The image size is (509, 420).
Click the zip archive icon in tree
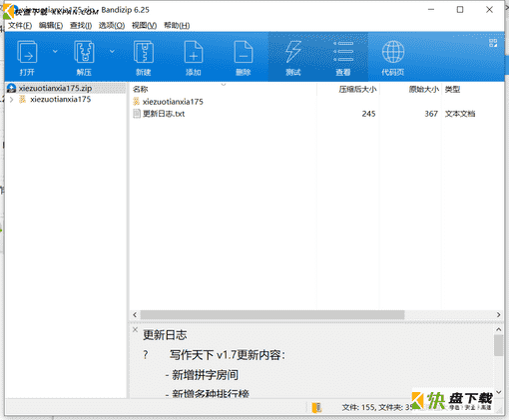click(12, 88)
